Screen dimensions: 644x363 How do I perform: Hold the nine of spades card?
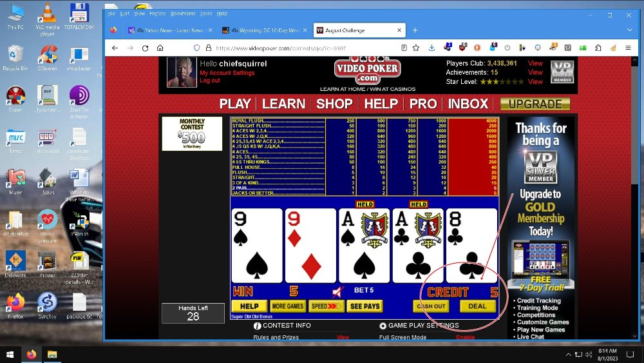point(256,245)
